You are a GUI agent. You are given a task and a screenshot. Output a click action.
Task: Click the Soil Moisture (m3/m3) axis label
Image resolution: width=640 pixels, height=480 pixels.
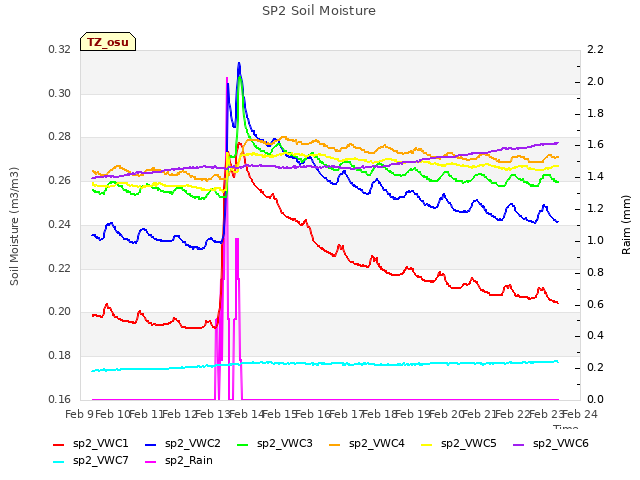click(14, 226)
